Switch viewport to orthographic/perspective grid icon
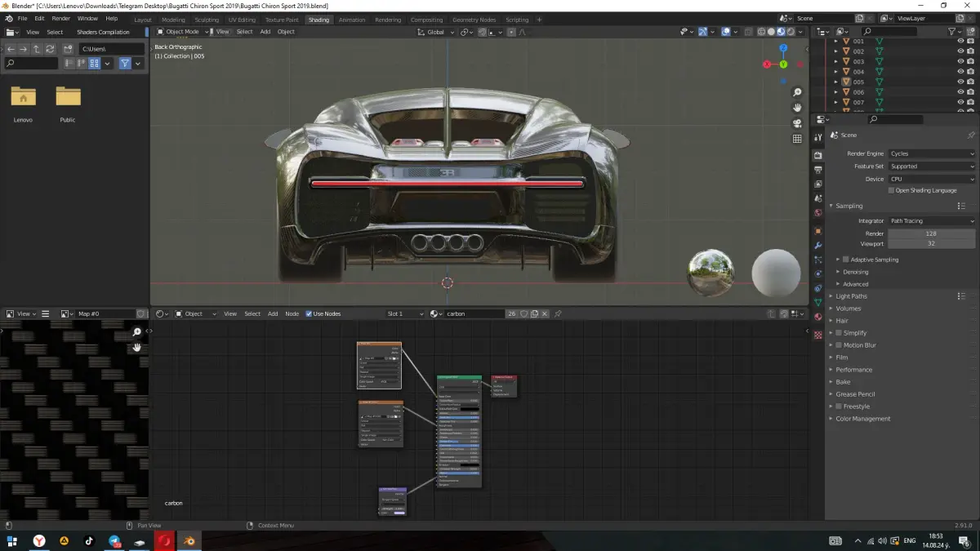Screen dimensions: 980x551 [797, 139]
